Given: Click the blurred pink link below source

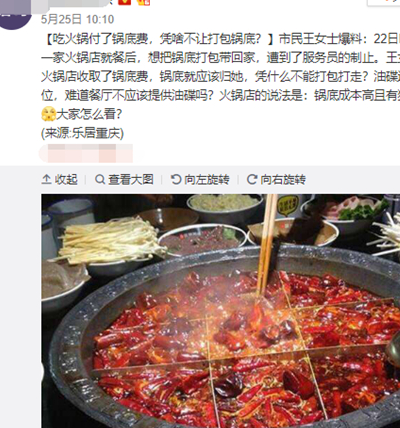Looking at the screenshot, I should pos(86,153).
